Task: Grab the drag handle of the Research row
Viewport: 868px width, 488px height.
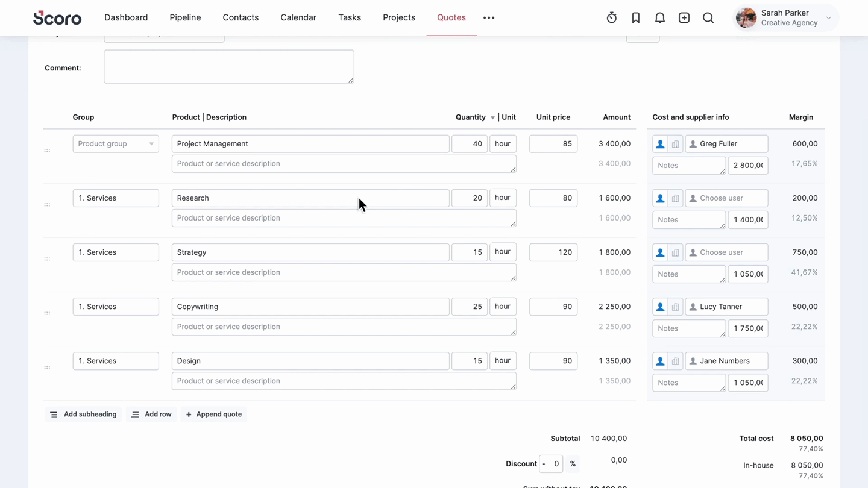Action: tap(47, 204)
